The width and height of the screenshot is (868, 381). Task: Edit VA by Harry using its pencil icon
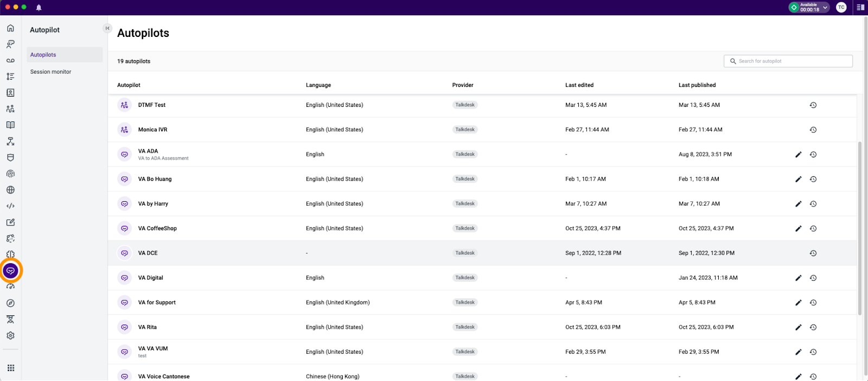click(798, 204)
